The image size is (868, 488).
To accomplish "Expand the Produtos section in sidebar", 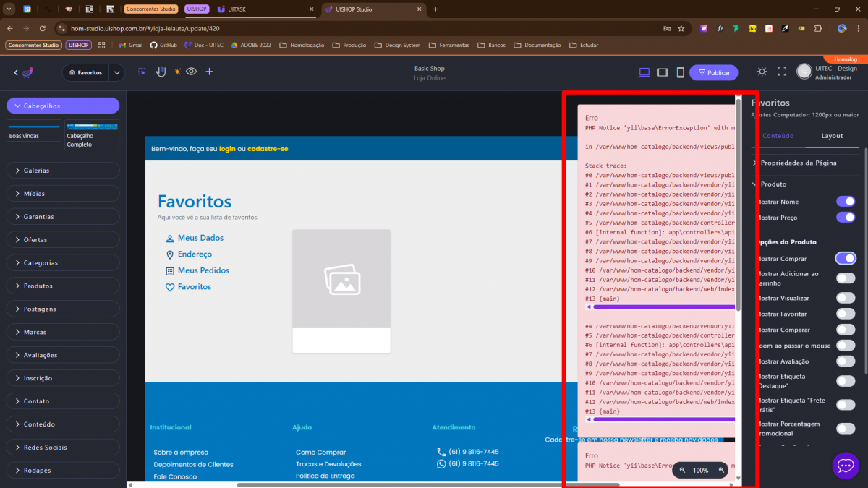I will click(63, 286).
